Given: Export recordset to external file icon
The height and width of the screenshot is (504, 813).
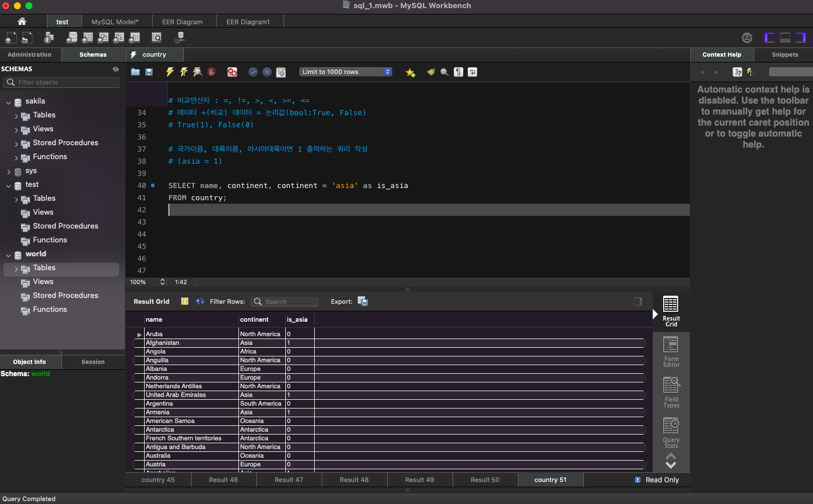Looking at the screenshot, I should [x=363, y=301].
